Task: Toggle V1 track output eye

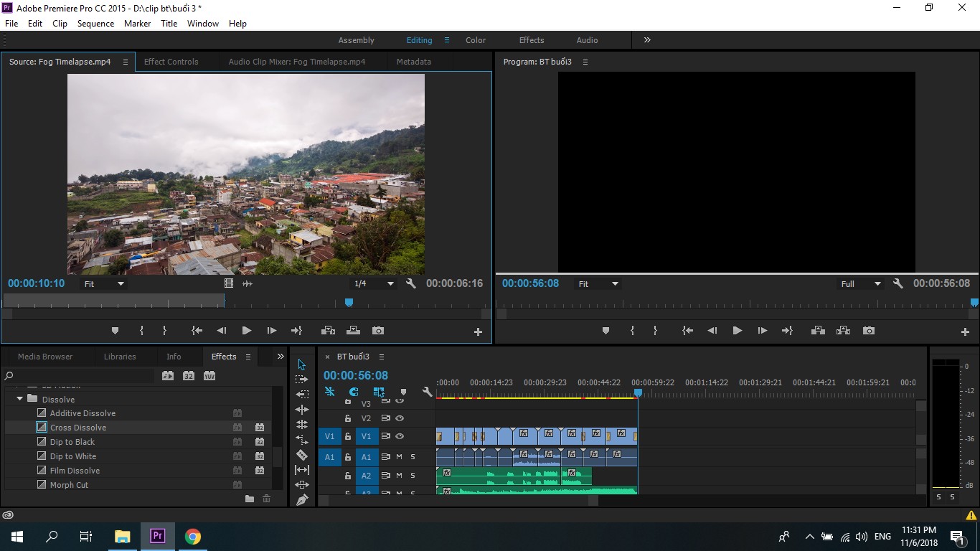Action: [x=400, y=436]
